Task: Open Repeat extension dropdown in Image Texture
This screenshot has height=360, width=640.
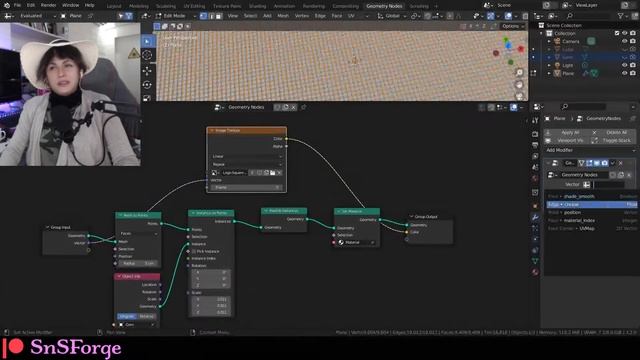Action: (x=247, y=164)
